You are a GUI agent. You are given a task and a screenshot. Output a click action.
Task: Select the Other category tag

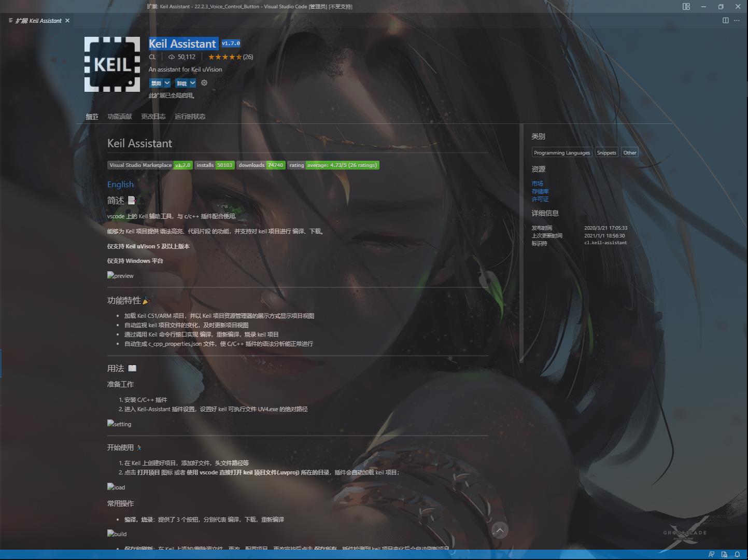click(x=630, y=152)
